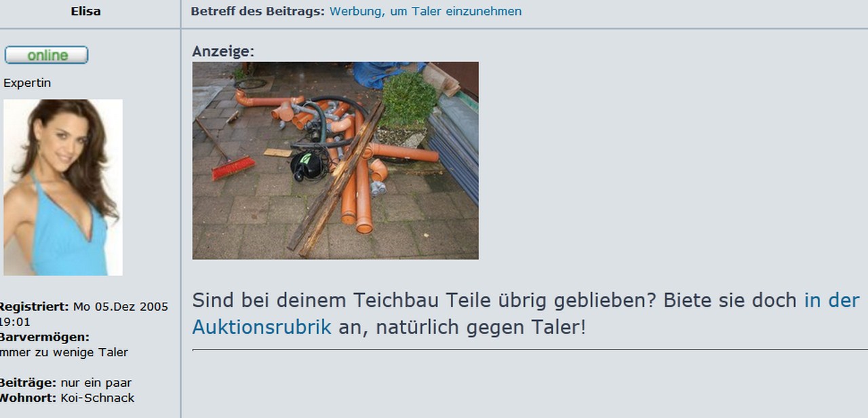
Task: Click the green shrub in the ad photo
Action: 408,100
